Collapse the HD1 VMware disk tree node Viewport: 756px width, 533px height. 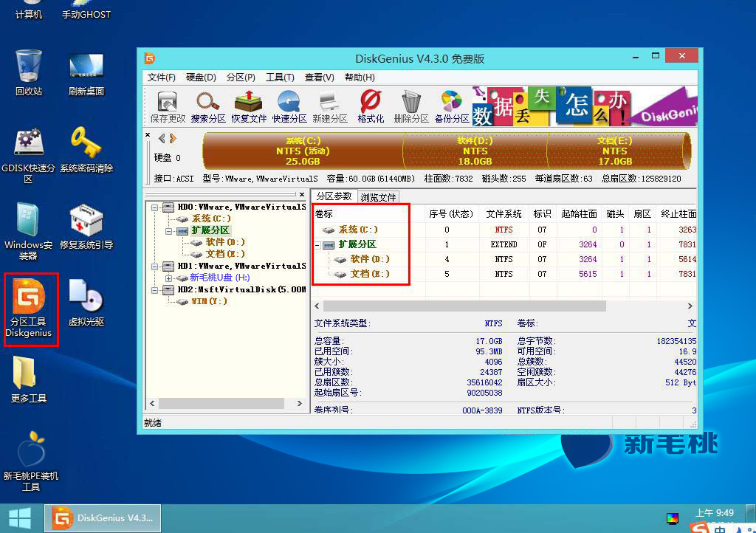click(155, 266)
